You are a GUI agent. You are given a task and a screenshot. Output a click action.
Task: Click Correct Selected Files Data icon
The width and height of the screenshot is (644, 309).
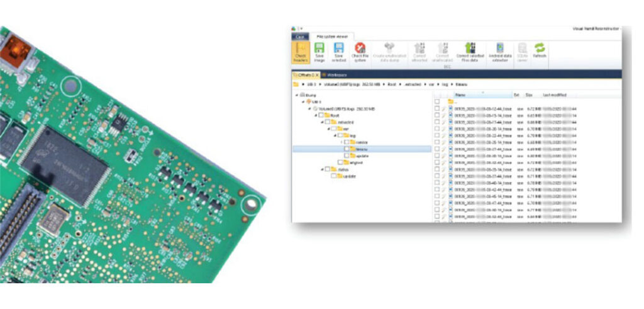(469, 51)
